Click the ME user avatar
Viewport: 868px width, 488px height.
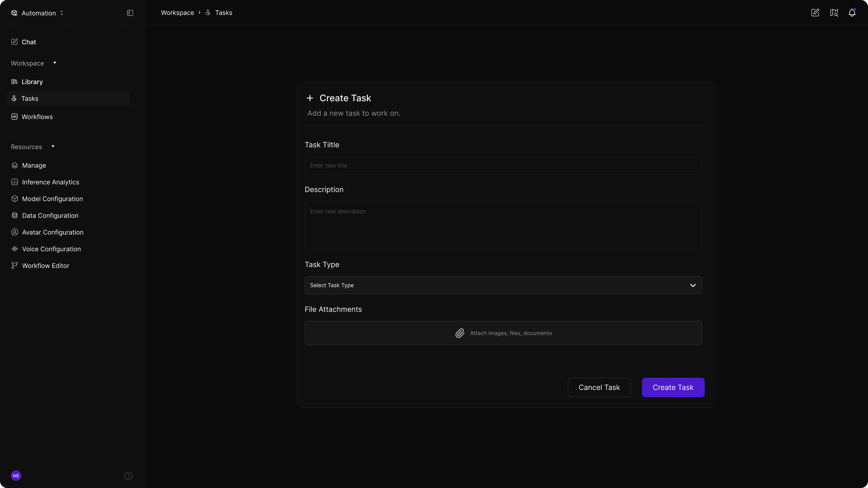point(16,476)
